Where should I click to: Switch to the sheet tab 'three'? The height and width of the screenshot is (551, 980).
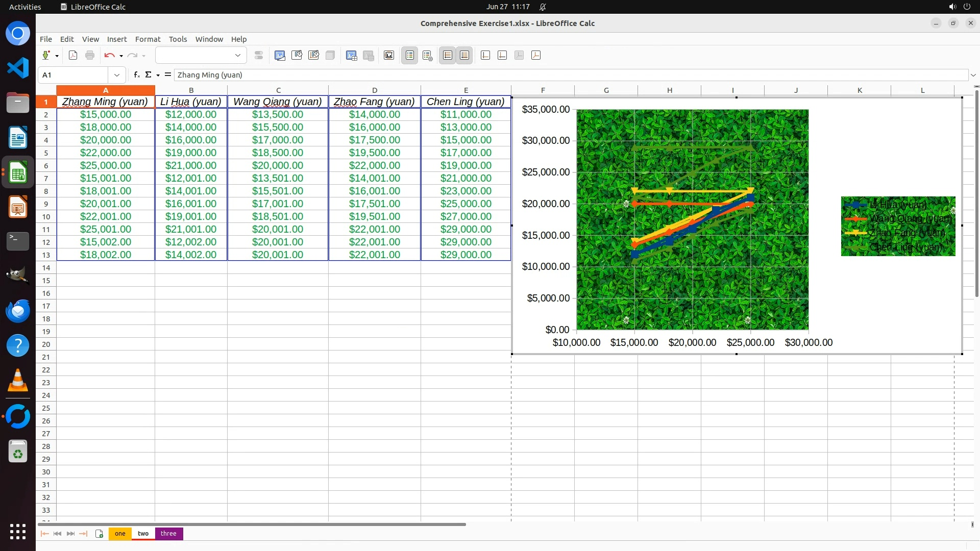point(168,533)
